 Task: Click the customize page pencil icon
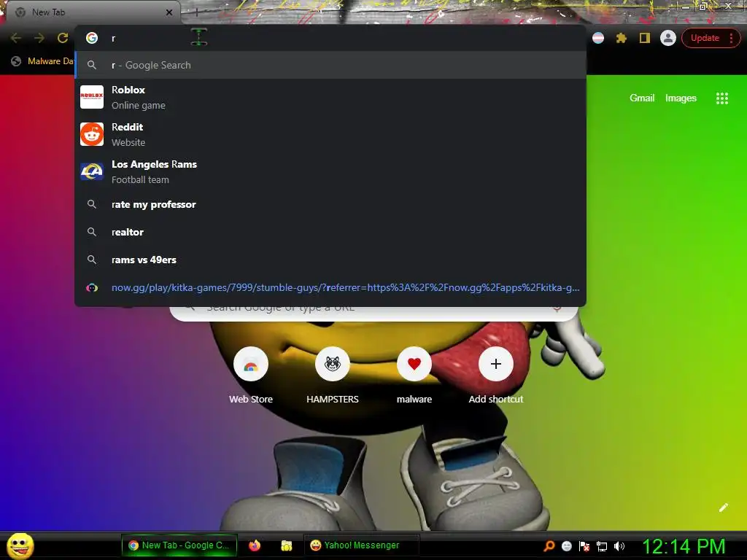(723, 507)
